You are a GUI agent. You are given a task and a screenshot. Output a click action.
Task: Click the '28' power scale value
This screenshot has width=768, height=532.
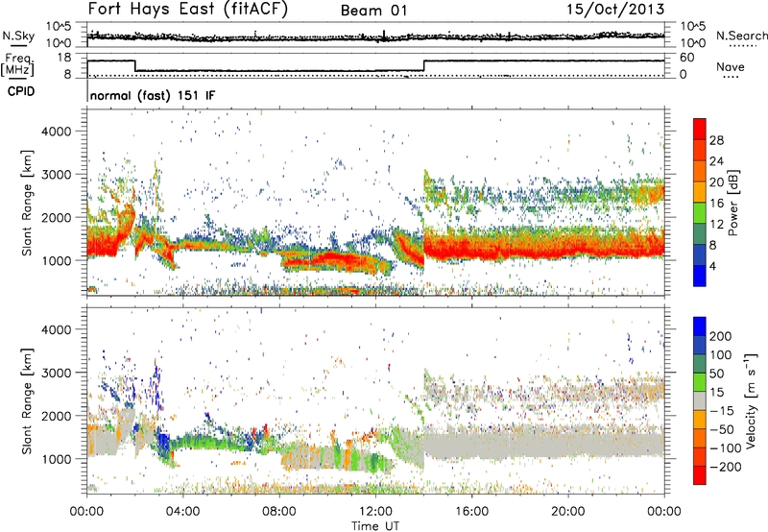[x=716, y=140]
